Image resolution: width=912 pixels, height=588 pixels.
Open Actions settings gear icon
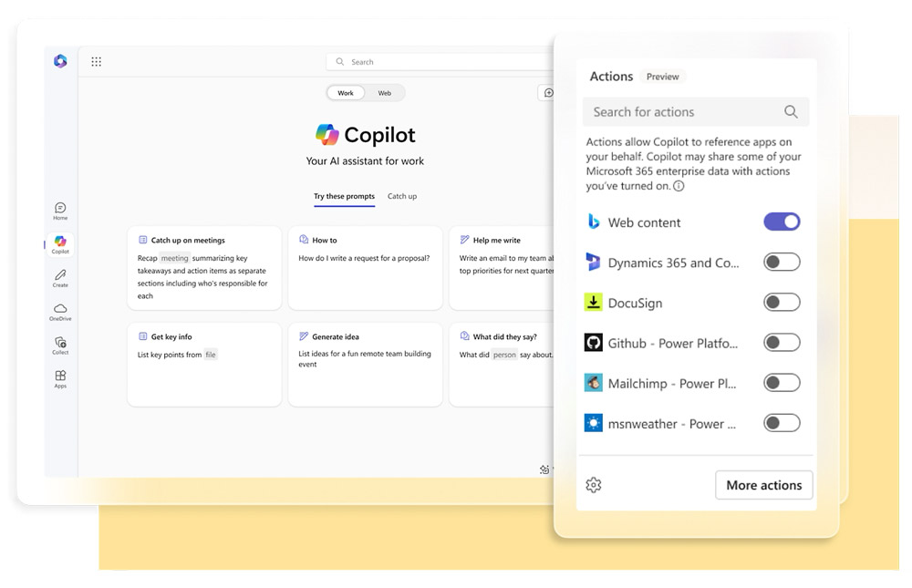coord(594,484)
